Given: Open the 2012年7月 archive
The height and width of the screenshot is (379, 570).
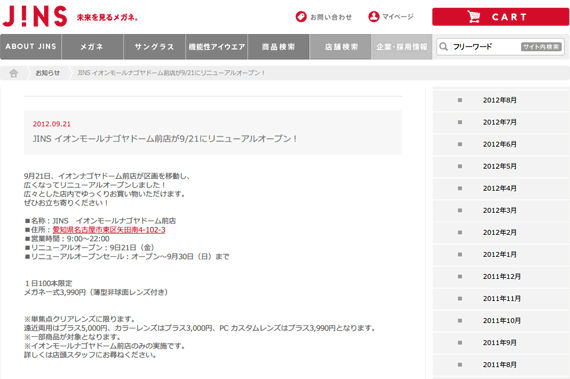Looking at the screenshot, I should [501, 122].
